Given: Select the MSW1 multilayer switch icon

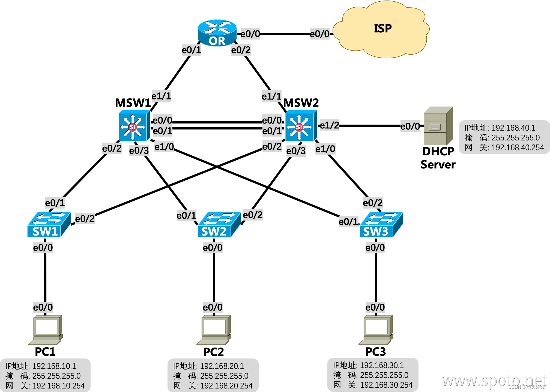Looking at the screenshot, I should point(131,127).
